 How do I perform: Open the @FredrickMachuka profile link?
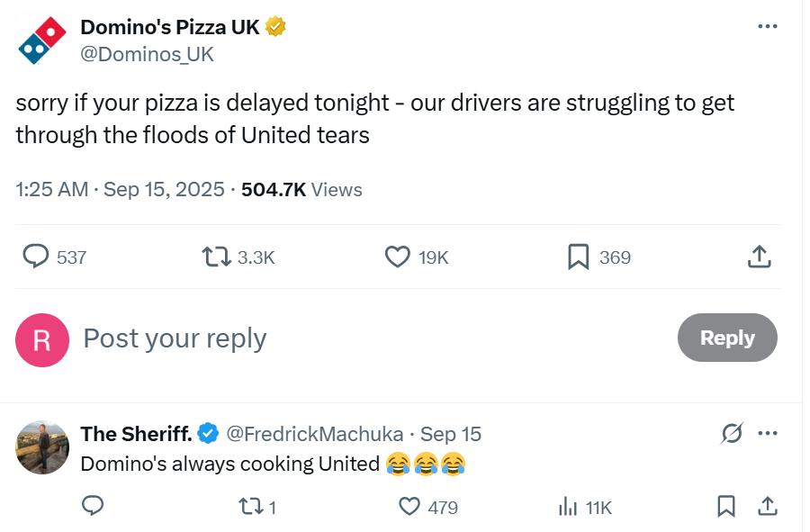(x=315, y=434)
